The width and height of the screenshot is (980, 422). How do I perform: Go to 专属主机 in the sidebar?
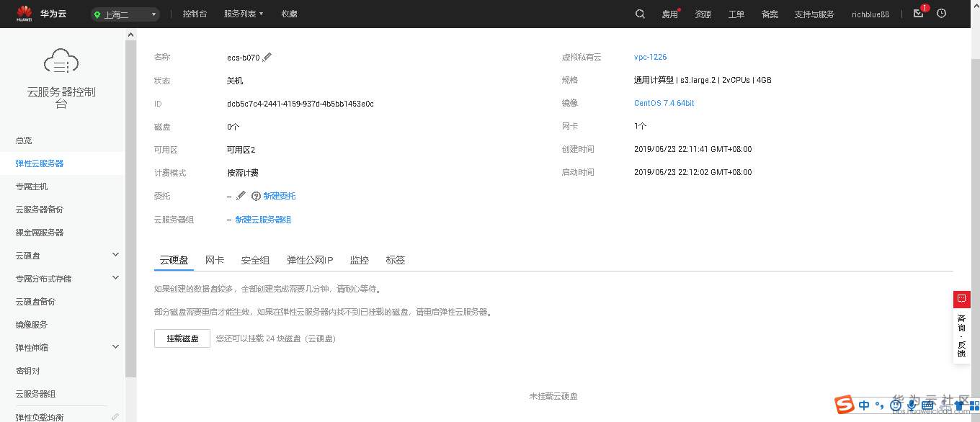click(32, 187)
